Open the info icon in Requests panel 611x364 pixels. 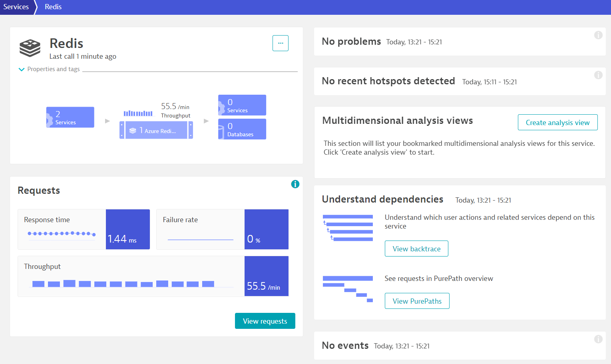[295, 184]
